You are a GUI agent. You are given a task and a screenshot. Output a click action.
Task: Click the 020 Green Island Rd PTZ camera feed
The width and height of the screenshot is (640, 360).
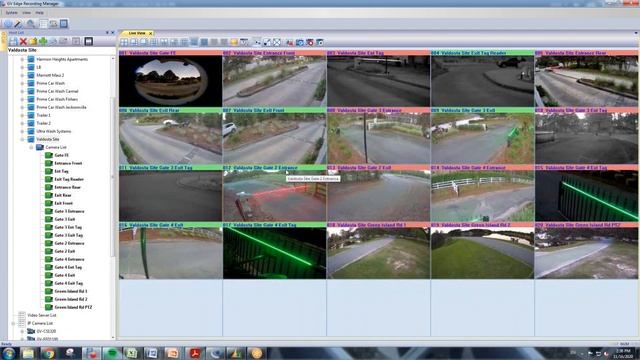(587, 253)
